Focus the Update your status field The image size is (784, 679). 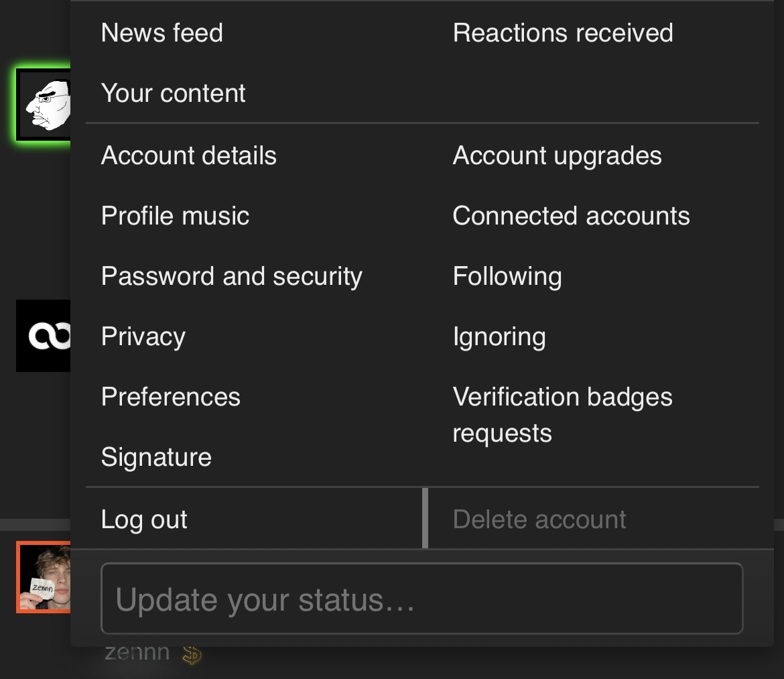pyautogui.click(x=422, y=599)
